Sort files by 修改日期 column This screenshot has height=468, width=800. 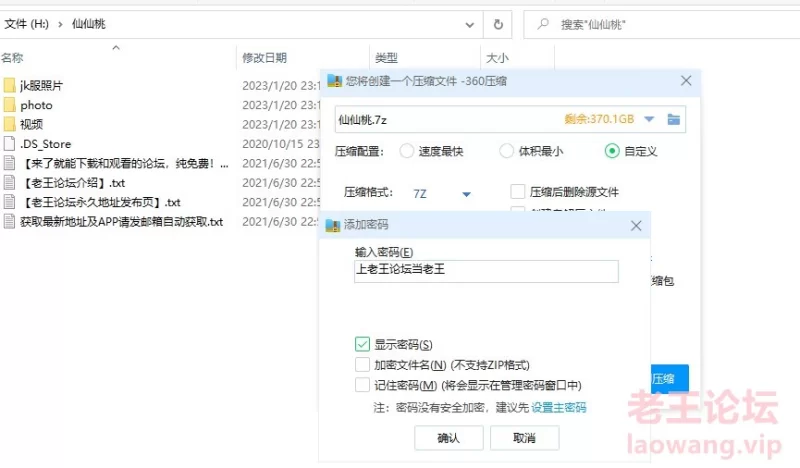coord(264,58)
